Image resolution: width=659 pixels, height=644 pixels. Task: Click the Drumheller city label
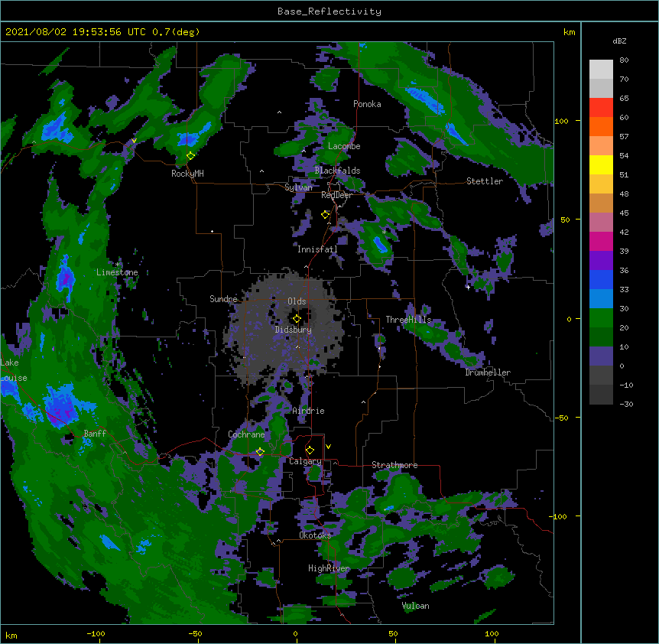point(488,372)
